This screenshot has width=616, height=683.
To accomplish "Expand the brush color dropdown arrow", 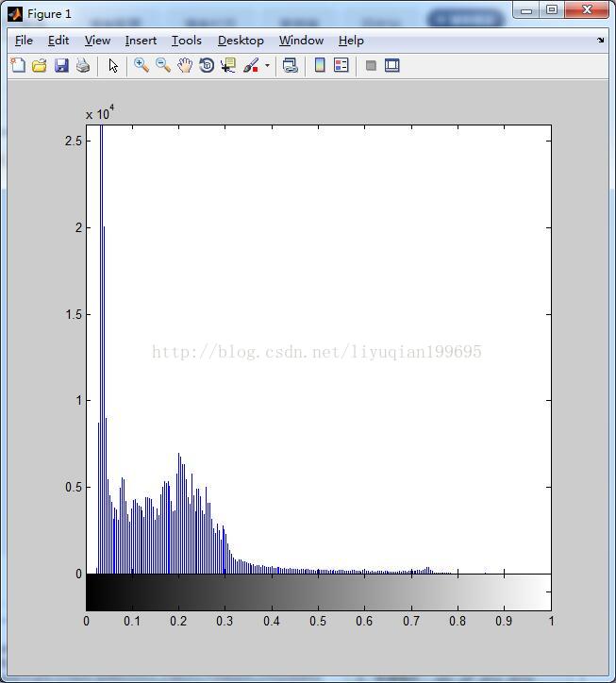I will (267, 66).
